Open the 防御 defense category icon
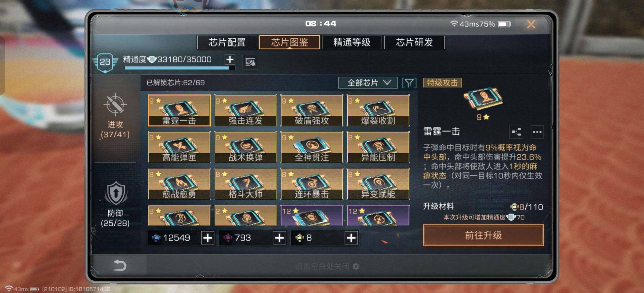 click(116, 193)
